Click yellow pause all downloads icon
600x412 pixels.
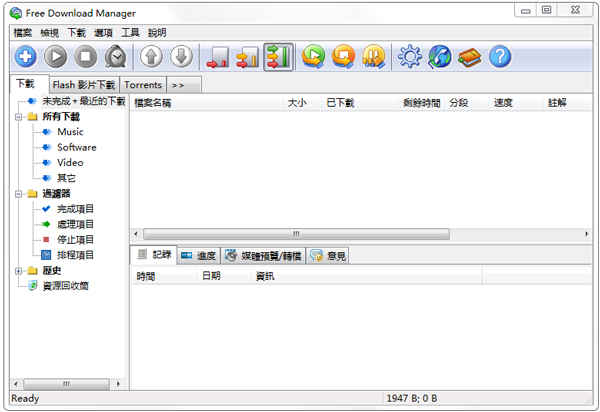coord(373,57)
